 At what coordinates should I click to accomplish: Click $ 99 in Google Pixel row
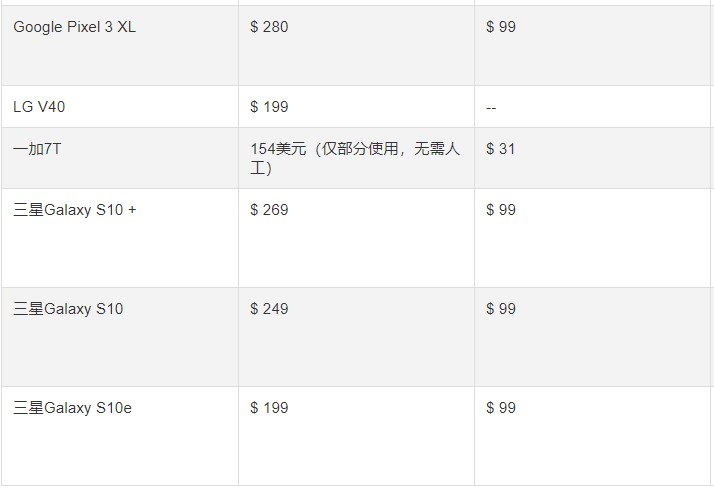[x=501, y=27]
